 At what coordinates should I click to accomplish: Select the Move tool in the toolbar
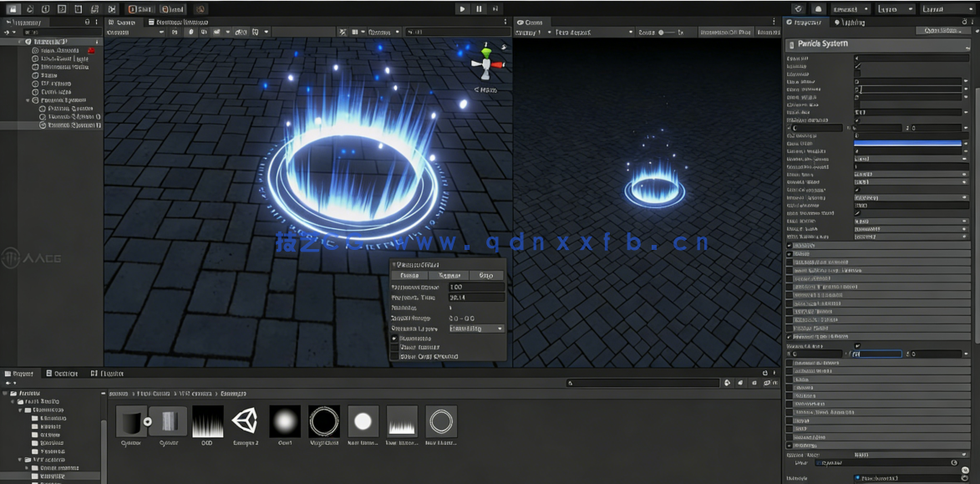point(31,8)
